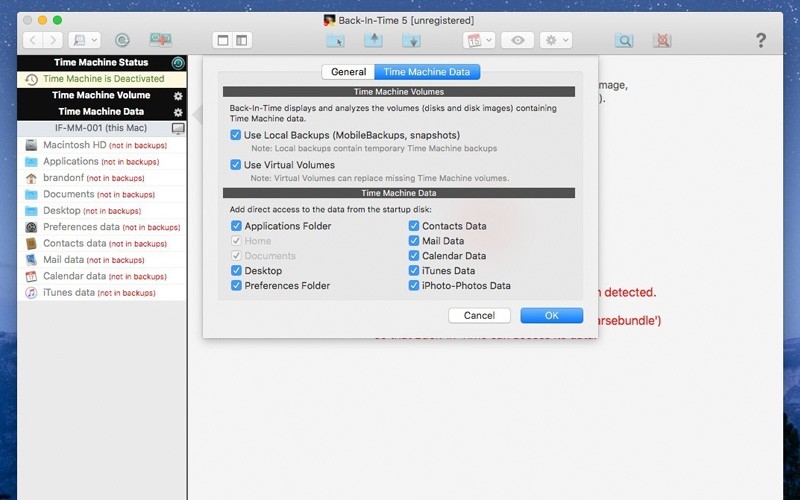Select Desktop in the sidebar list
Image resolution: width=800 pixels, height=500 pixels.
point(102,210)
